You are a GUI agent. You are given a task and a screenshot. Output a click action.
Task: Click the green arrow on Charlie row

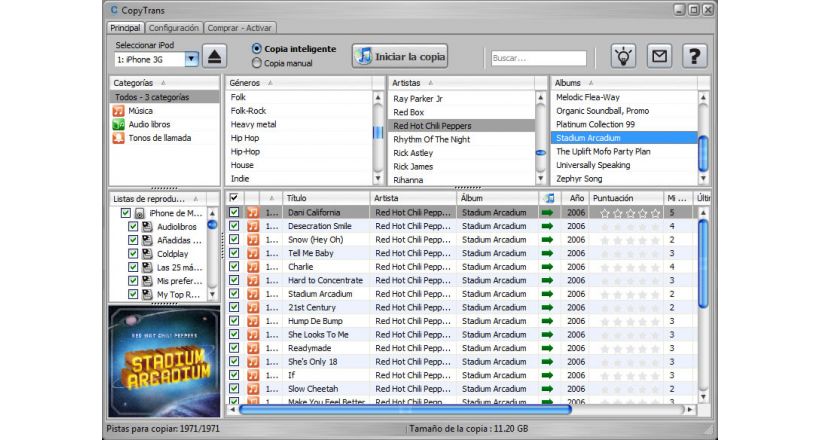(x=548, y=267)
